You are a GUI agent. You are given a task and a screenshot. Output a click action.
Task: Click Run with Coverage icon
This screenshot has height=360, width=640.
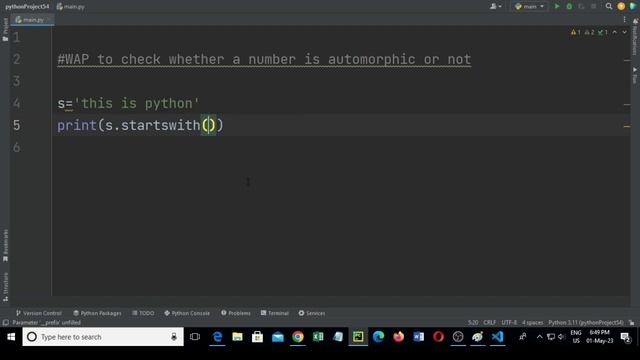(x=581, y=6)
